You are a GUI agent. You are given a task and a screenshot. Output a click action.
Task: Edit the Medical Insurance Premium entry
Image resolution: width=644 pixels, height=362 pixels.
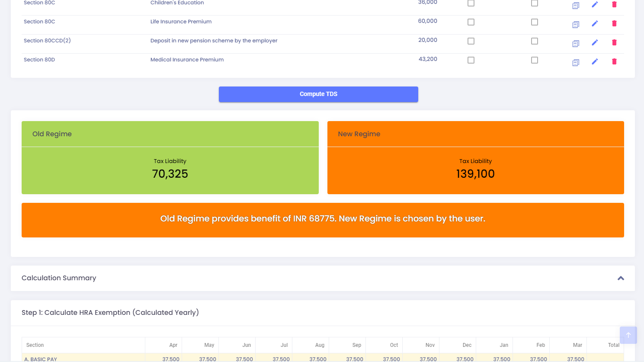click(595, 61)
